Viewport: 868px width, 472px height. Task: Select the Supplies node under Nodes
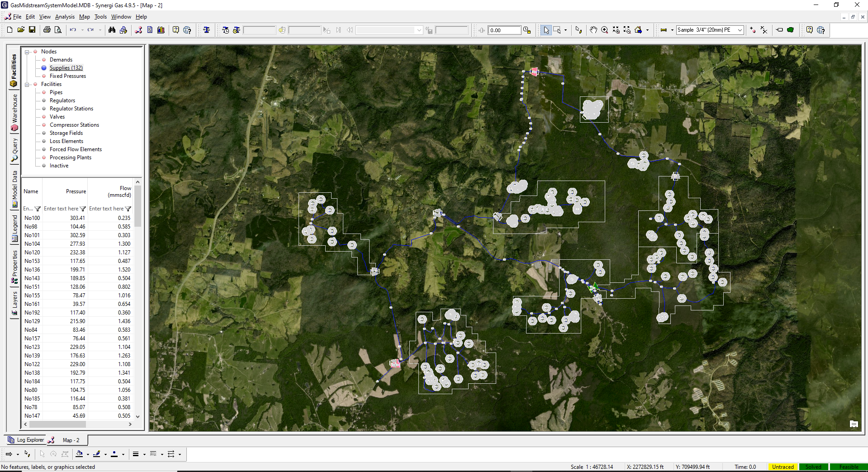pyautogui.click(x=66, y=67)
